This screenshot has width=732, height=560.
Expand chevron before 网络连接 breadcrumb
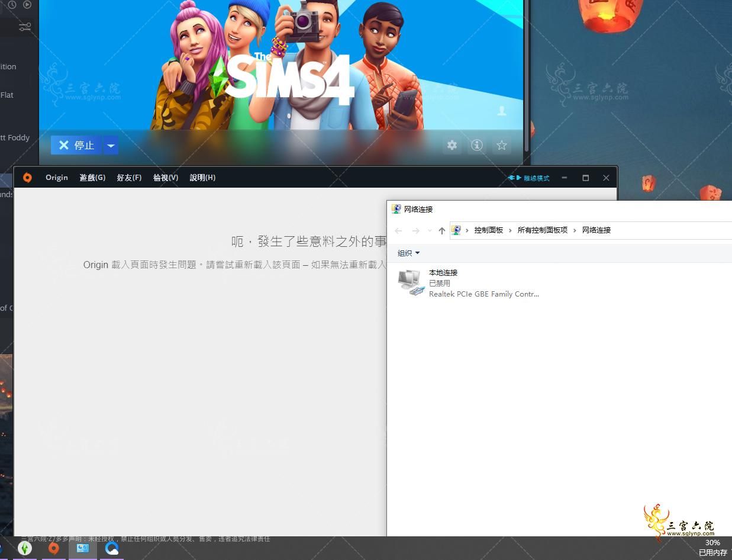tap(575, 230)
